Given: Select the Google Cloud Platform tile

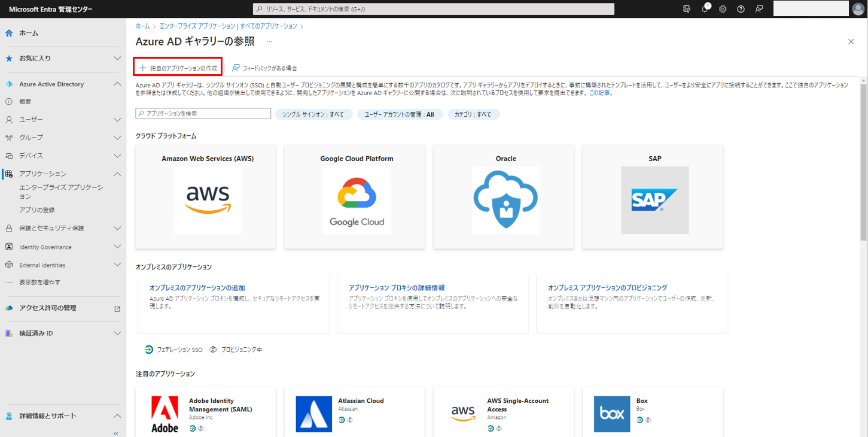Looking at the screenshot, I should [x=355, y=196].
